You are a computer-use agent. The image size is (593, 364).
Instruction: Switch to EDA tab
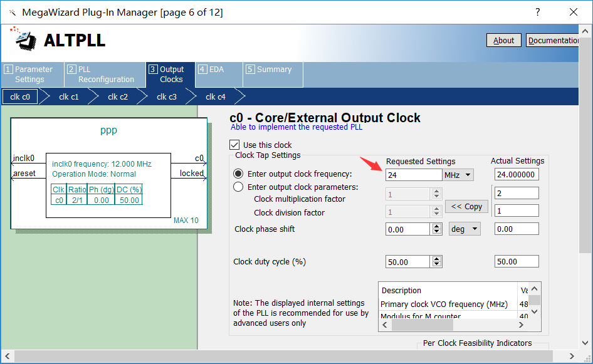[219, 75]
